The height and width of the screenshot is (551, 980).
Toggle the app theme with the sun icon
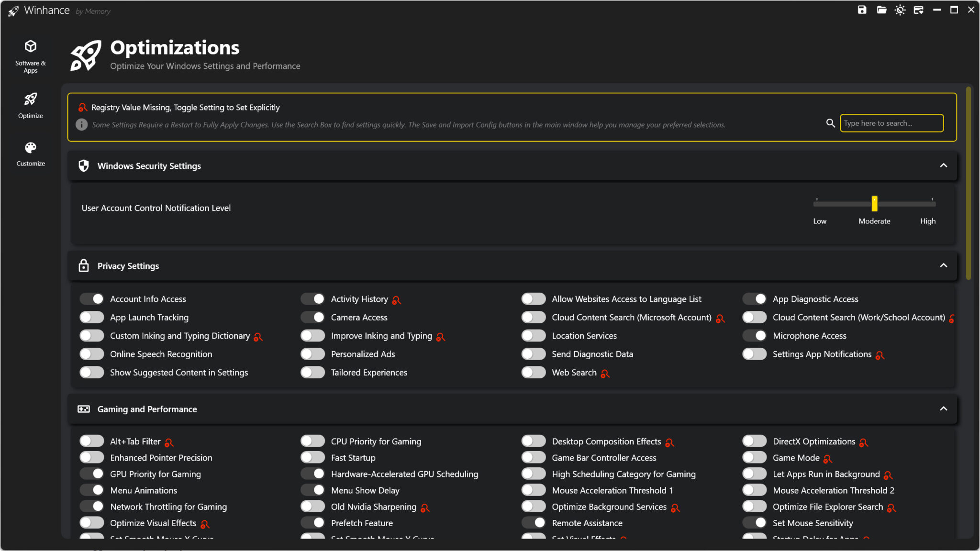coord(900,10)
